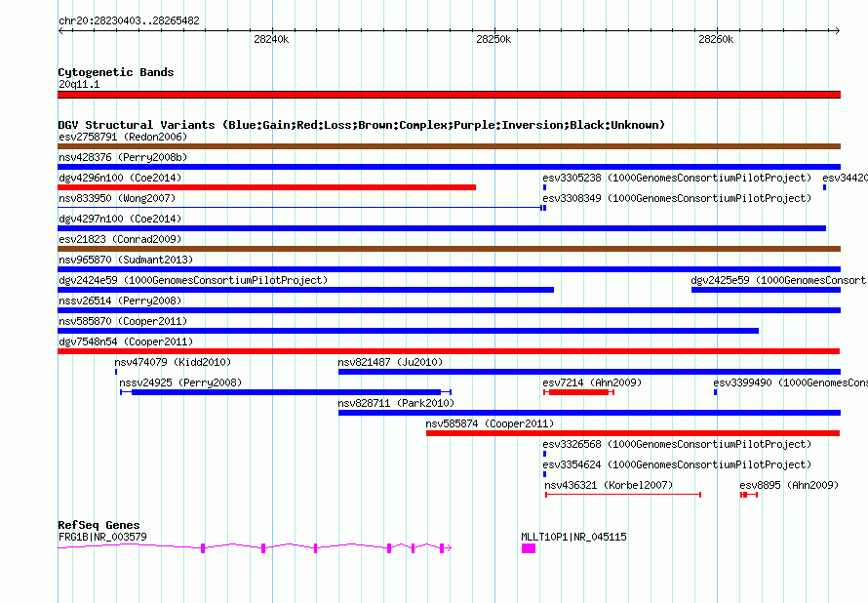Click the esv2758791 (Redon2006) brown variant bar
This screenshot has height=603, width=868.
(x=449, y=146)
